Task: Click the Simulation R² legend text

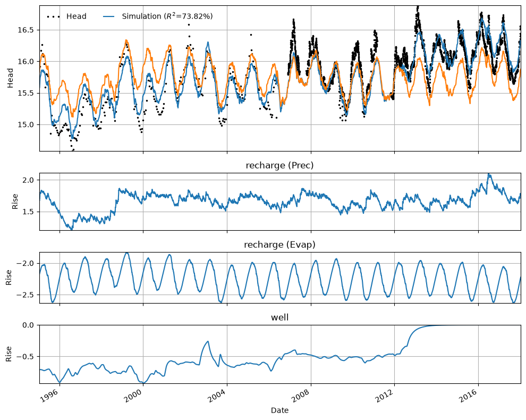Action: [x=167, y=16]
